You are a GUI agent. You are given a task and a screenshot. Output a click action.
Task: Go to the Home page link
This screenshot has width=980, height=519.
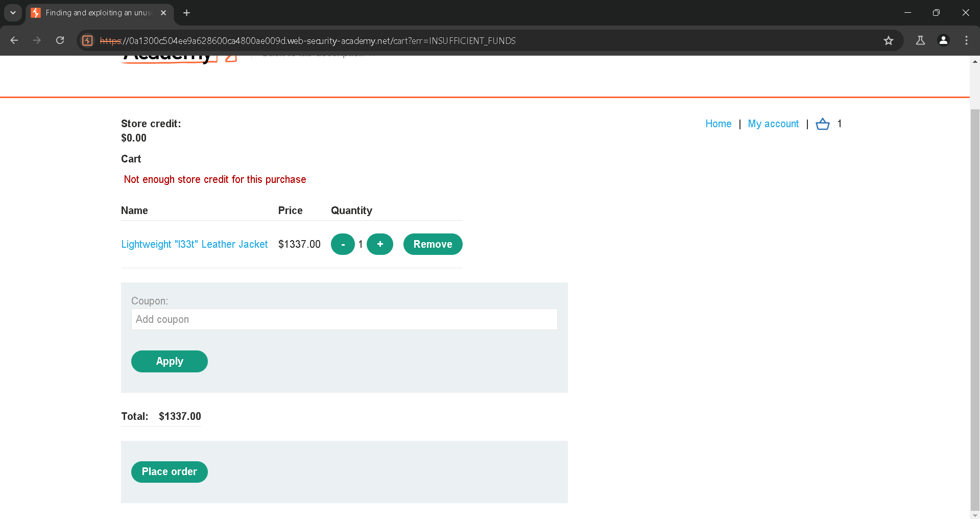click(x=718, y=124)
